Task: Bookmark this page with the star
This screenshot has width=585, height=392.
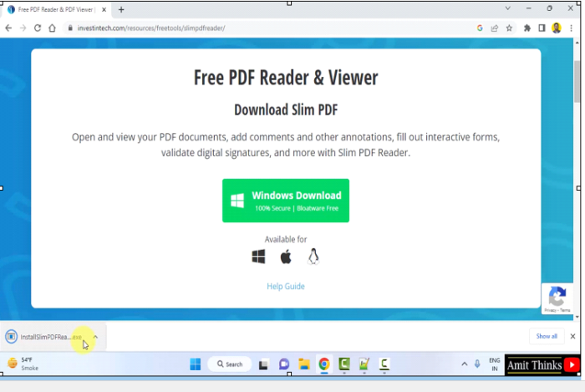Action: pyautogui.click(x=509, y=28)
